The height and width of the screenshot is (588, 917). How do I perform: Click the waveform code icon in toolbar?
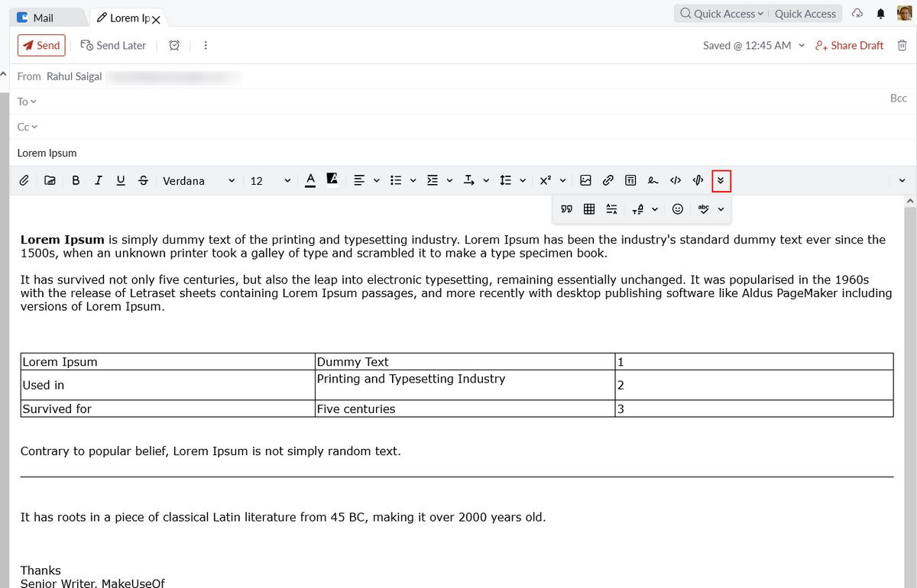pos(698,180)
